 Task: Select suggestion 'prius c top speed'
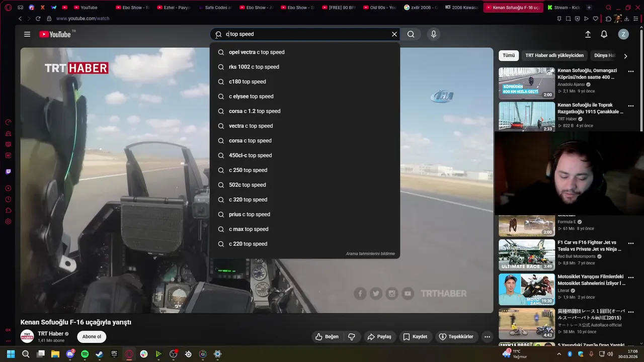tap(305, 214)
